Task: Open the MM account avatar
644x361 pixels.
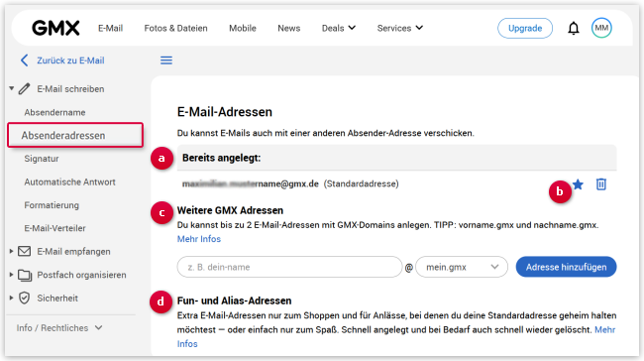Action: pos(601,28)
